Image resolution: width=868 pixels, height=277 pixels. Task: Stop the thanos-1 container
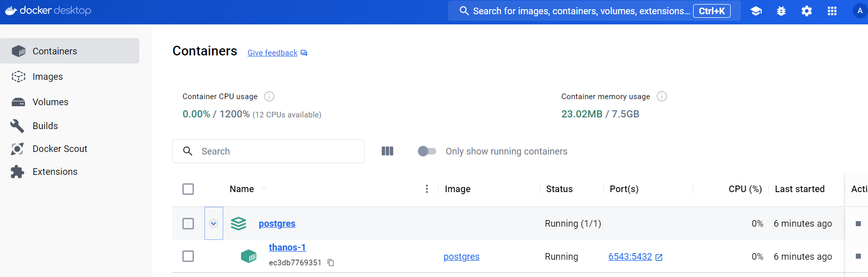(x=858, y=257)
